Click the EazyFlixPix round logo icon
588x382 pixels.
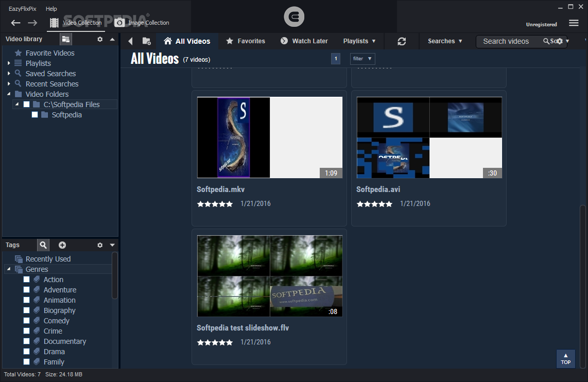tap(294, 17)
